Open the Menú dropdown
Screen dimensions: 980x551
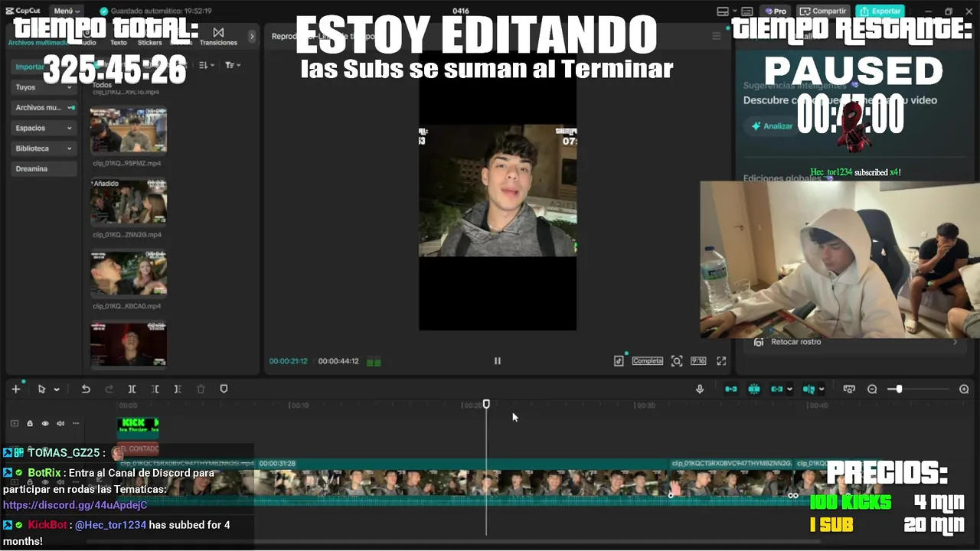[67, 11]
